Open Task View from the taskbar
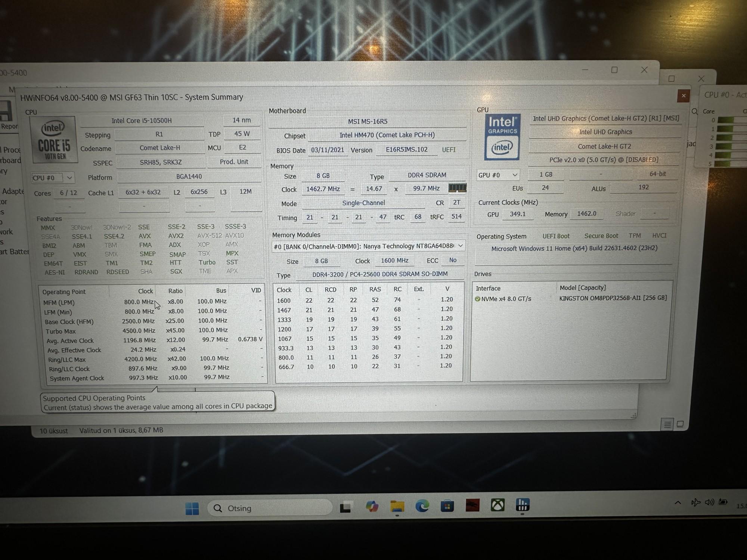The image size is (747, 560). [x=345, y=507]
